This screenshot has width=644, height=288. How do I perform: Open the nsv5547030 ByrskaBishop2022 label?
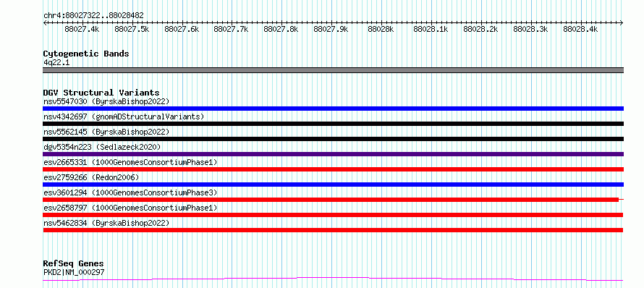106,101
